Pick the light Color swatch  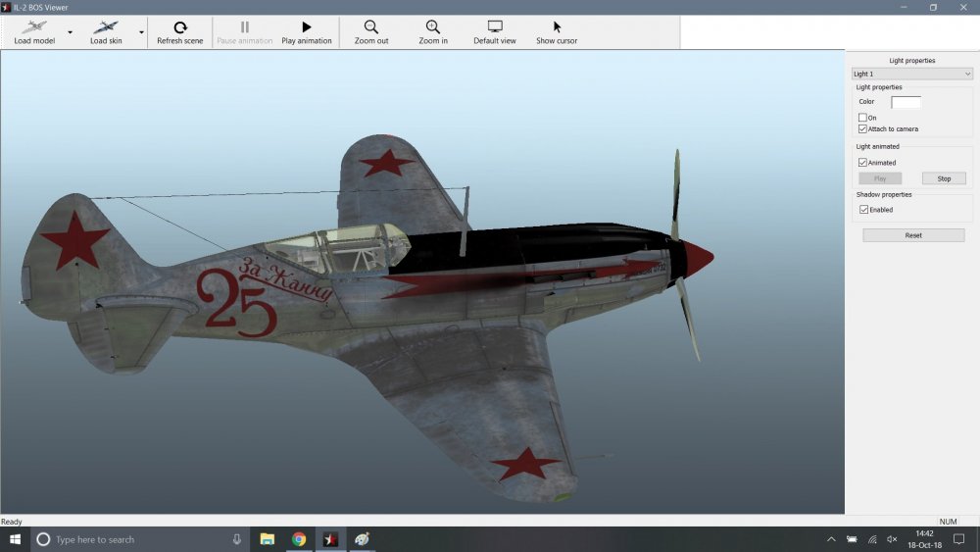(906, 102)
